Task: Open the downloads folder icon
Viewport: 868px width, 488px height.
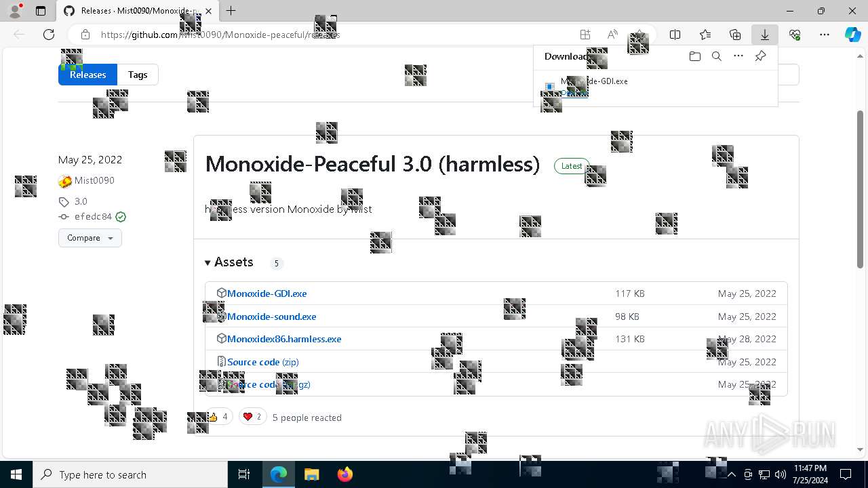Action: (695, 56)
